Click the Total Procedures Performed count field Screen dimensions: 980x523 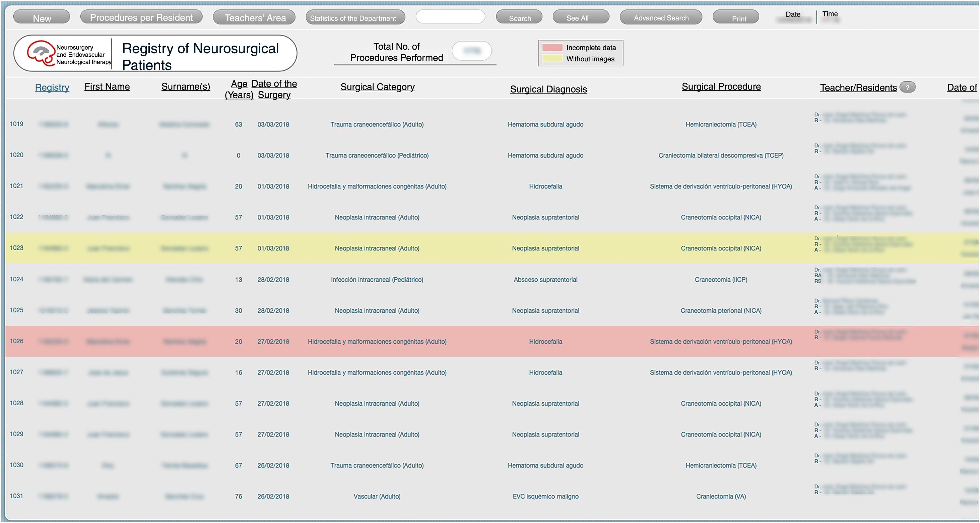[x=472, y=51]
